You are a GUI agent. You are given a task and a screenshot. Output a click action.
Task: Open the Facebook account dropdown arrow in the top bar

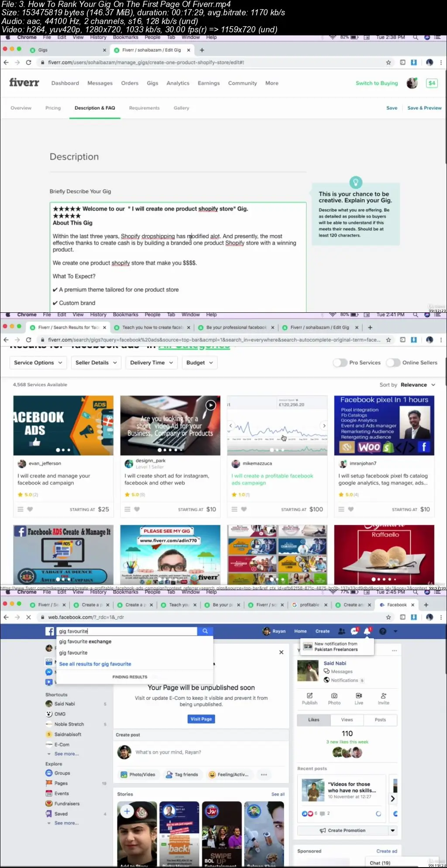pos(395,631)
